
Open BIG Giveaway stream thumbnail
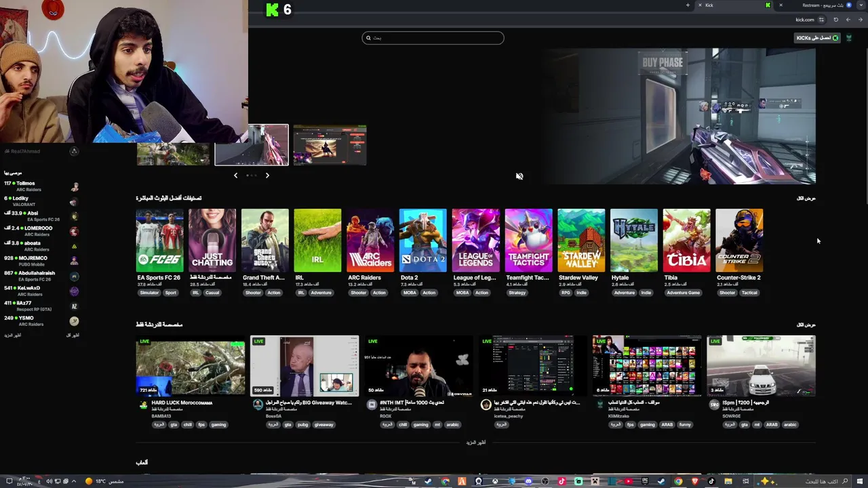click(304, 365)
